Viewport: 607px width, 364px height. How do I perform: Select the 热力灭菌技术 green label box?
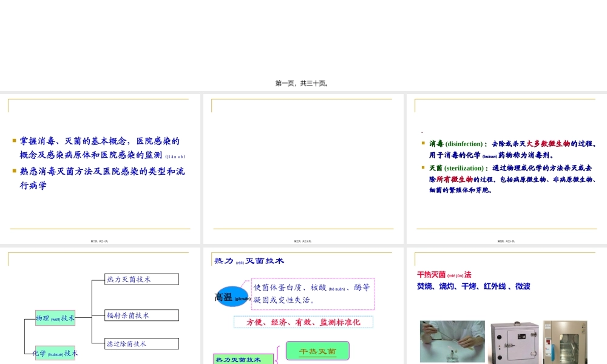point(243,359)
